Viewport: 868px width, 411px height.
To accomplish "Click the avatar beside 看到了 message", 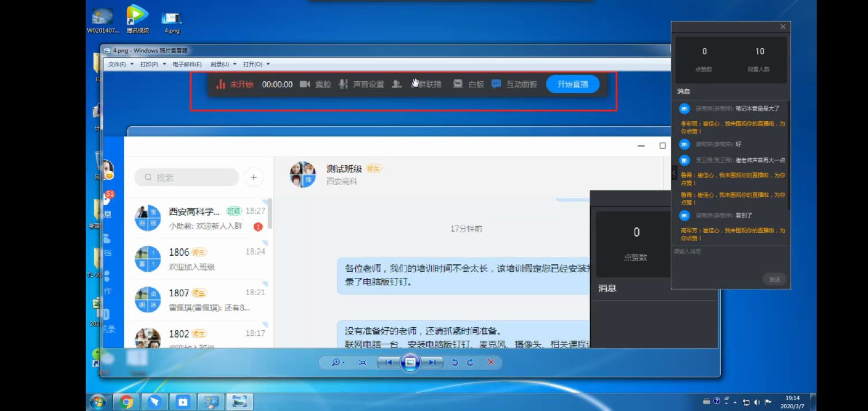I will pos(685,215).
